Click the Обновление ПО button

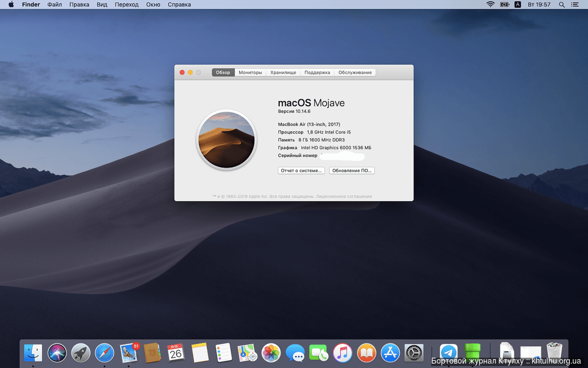point(352,171)
